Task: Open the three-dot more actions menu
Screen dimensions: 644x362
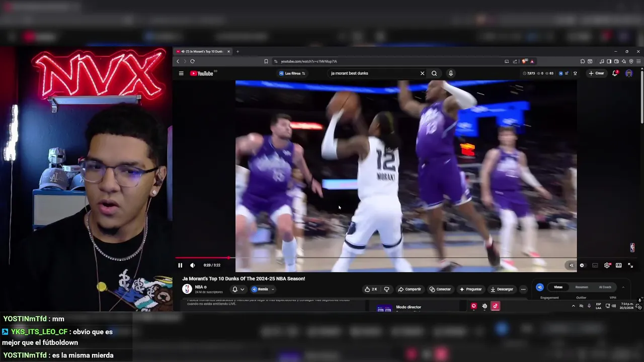Action: [523, 289]
